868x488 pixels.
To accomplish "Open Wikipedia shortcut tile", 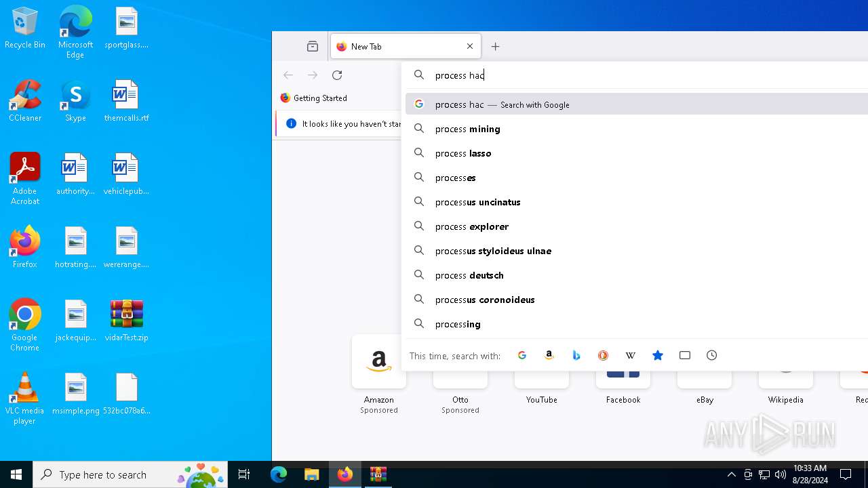I will [786, 388].
